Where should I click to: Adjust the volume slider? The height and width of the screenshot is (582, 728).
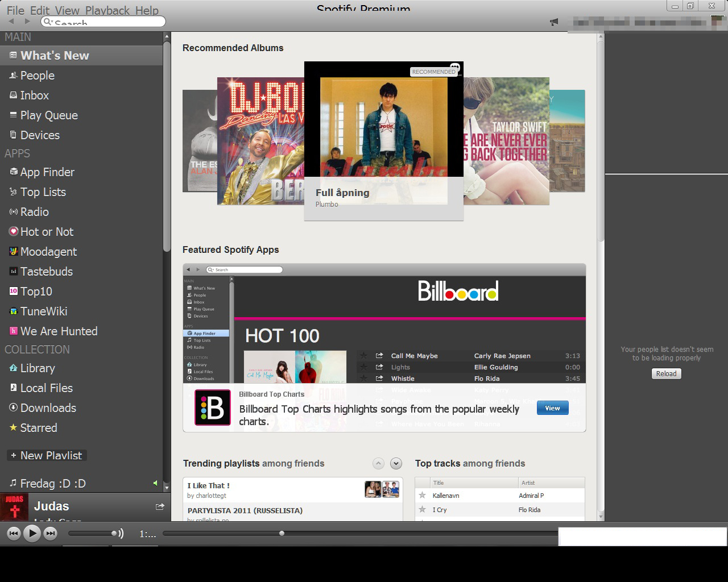91,533
